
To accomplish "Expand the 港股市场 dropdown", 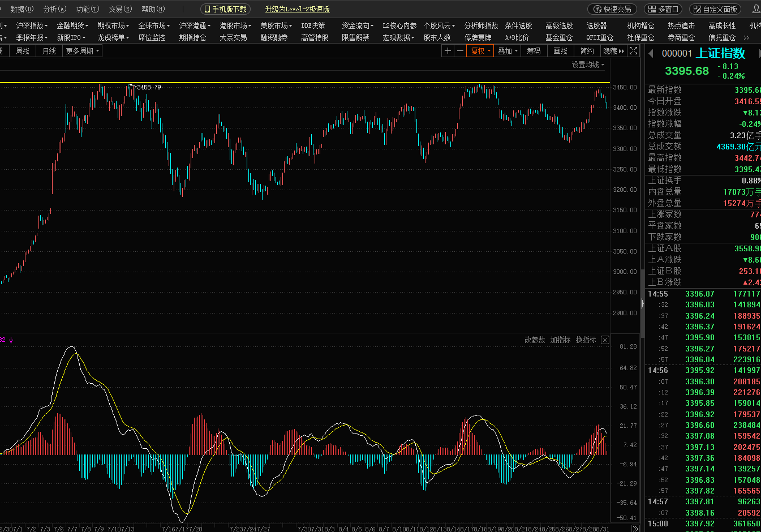I will [x=235, y=25].
